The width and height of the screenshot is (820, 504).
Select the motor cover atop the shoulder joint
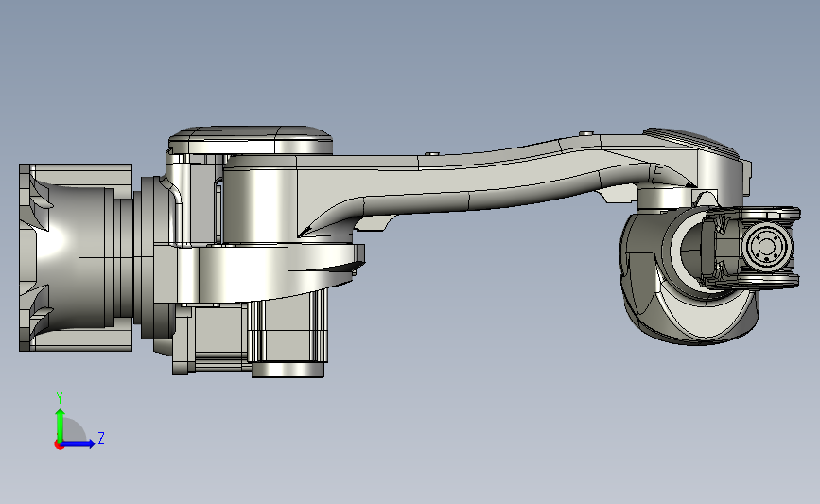250,140
